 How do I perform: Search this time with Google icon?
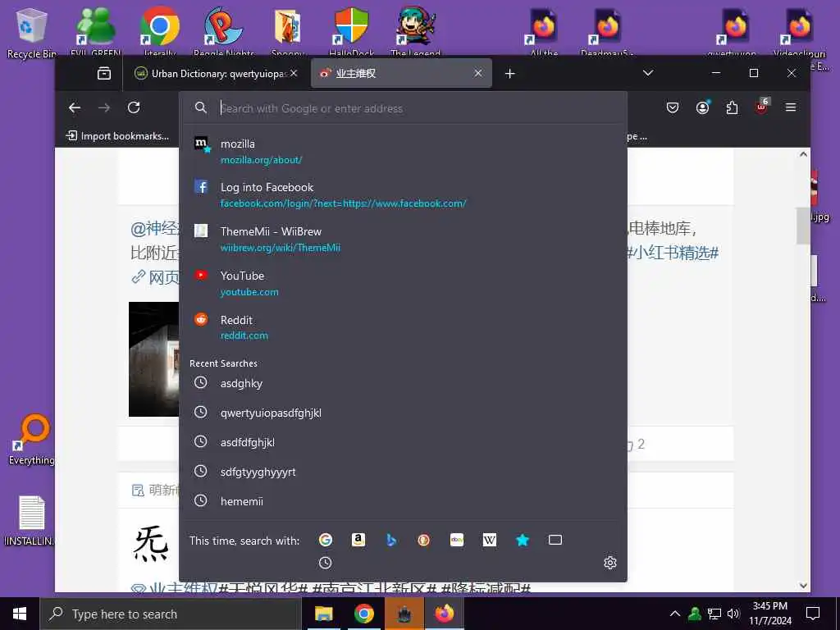(325, 540)
